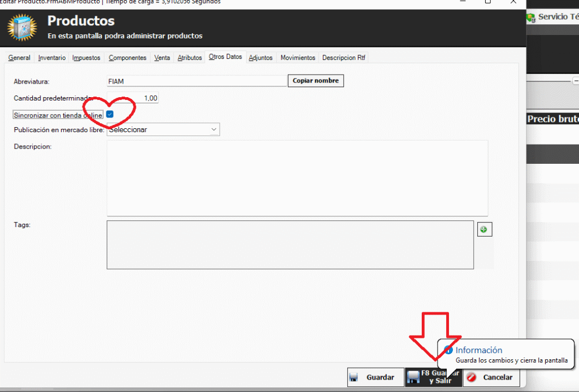The image size is (579, 392).
Task: Open the Descripcion Rtf tab
Action: tap(344, 58)
